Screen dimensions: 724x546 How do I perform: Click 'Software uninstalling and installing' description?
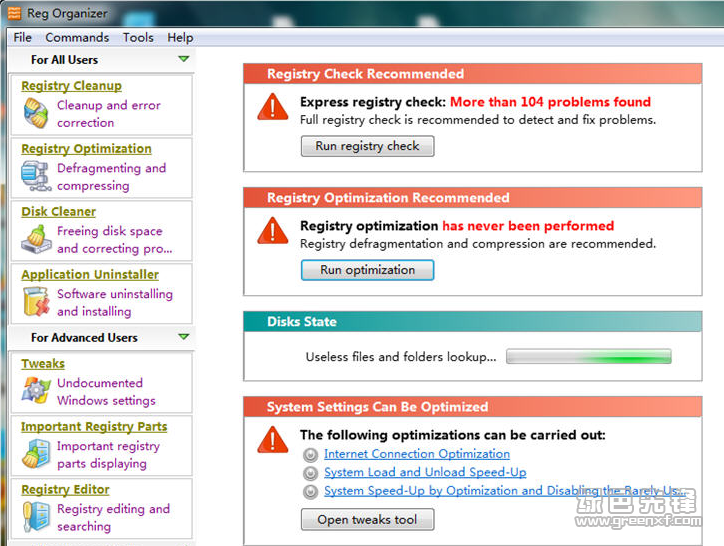click(x=115, y=303)
